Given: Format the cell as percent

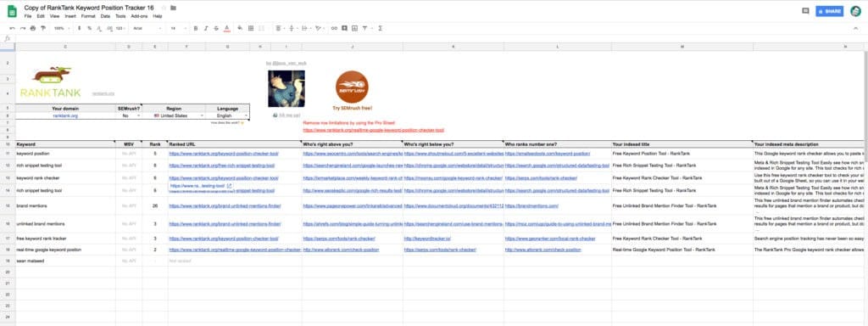Looking at the screenshot, I should [89, 28].
